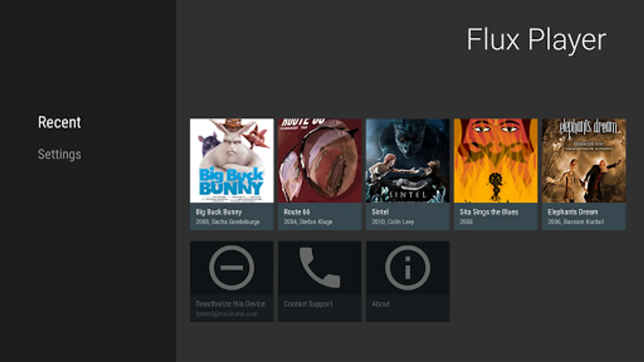Screen dimensions: 644x362
Task: Click the Deauthorize minus-circle icon
Action: pyautogui.click(x=231, y=268)
